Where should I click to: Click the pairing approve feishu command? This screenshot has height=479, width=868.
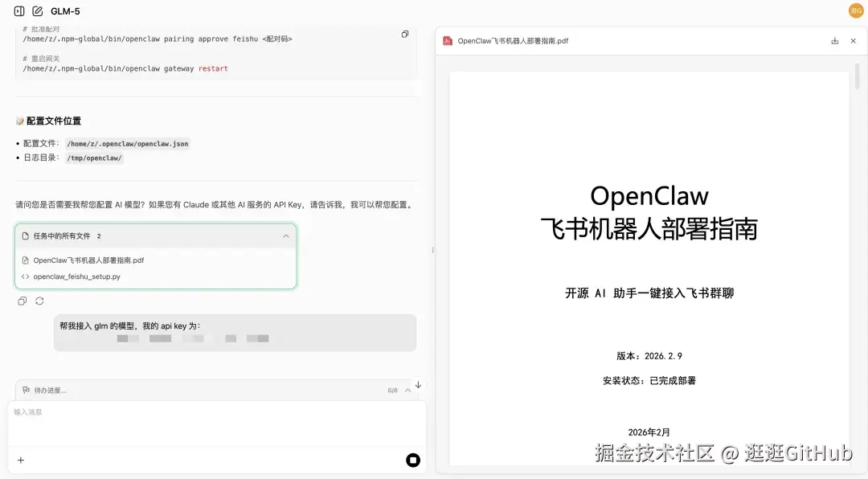click(x=158, y=39)
